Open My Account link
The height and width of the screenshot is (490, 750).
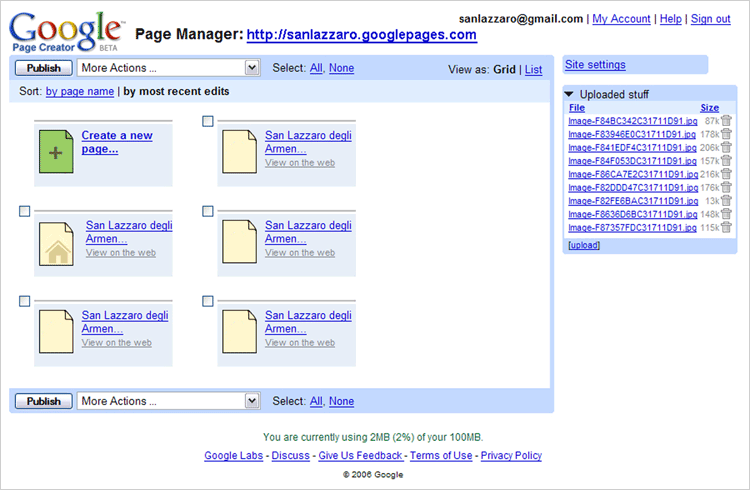(621, 19)
